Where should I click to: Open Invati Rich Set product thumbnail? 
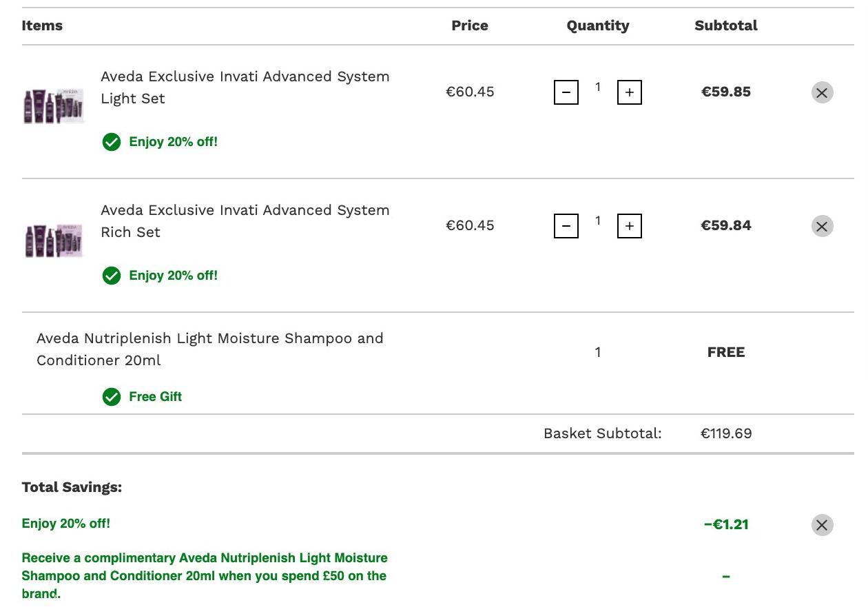54,240
